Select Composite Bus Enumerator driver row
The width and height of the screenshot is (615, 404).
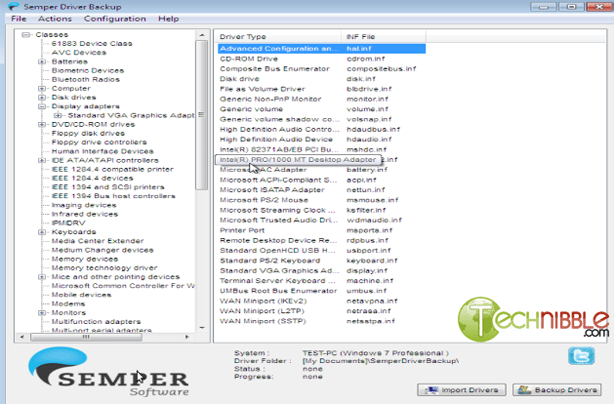coord(322,69)
